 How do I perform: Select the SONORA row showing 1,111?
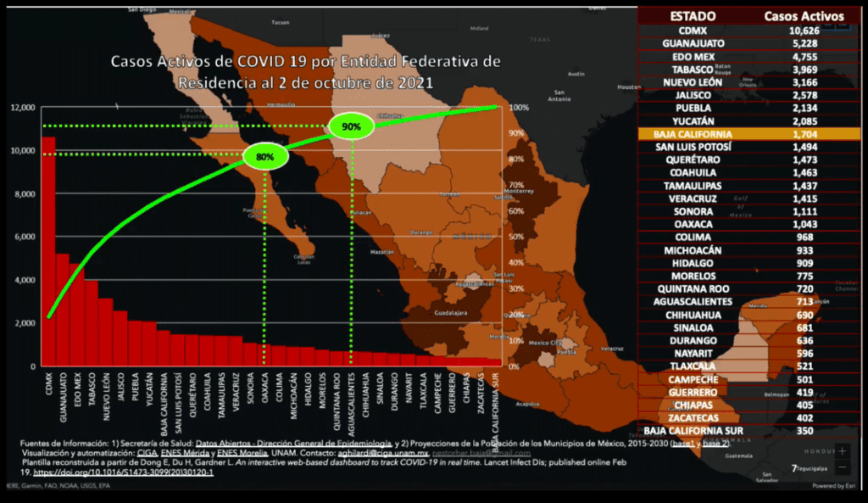click(749, 211)
